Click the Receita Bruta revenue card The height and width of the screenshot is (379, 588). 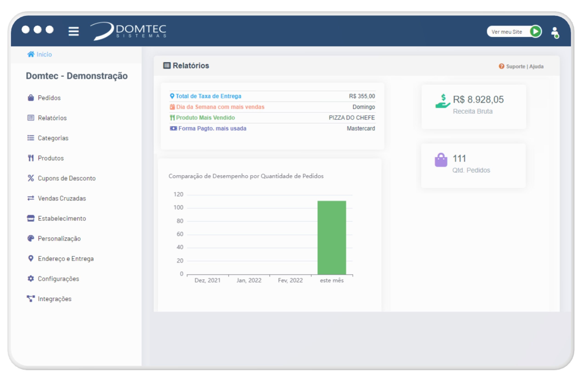click(x=473, y=106)
